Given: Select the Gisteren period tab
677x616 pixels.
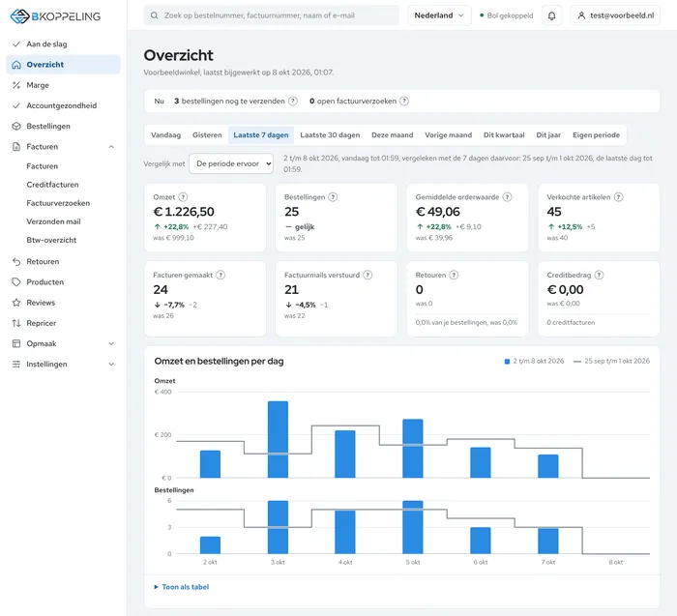Looking at the screenshot, I should pyautogui.click(x=207, y=135).
